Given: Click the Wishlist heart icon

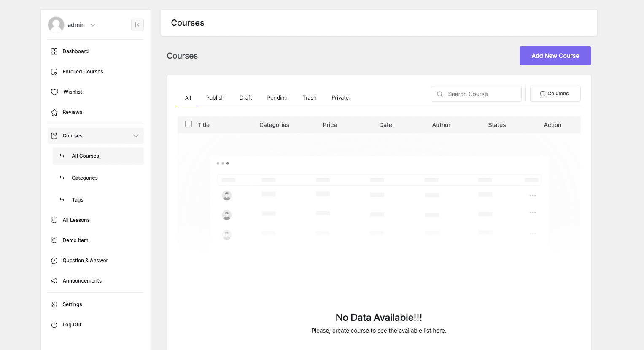Looking at the screenshot, I should (x=54, y=92).
